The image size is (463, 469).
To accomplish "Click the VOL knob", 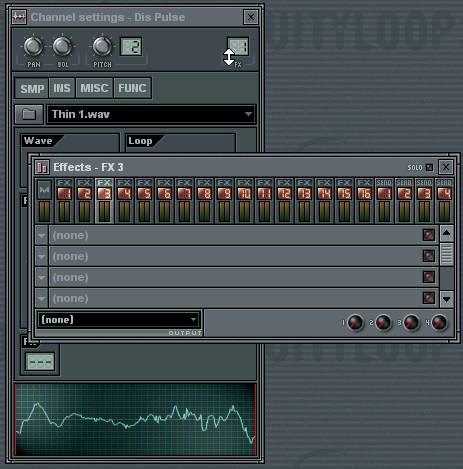I will point(63,46).
